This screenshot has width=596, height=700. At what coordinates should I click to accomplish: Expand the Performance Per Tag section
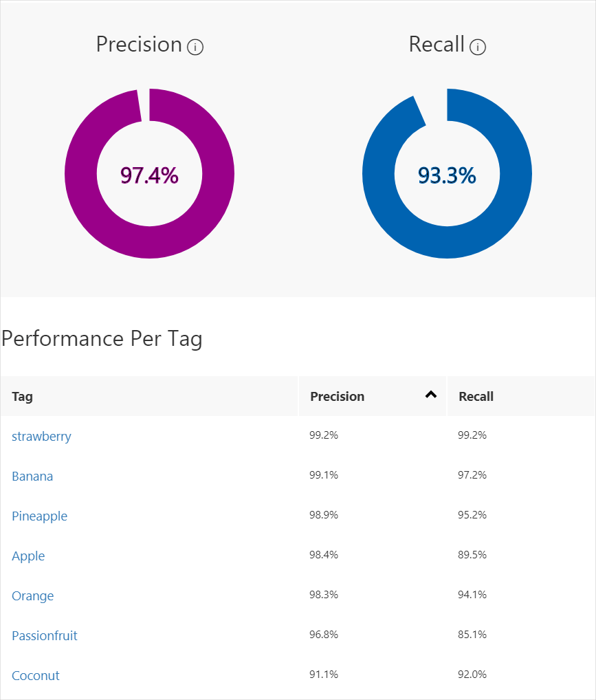tap(102, 338)
